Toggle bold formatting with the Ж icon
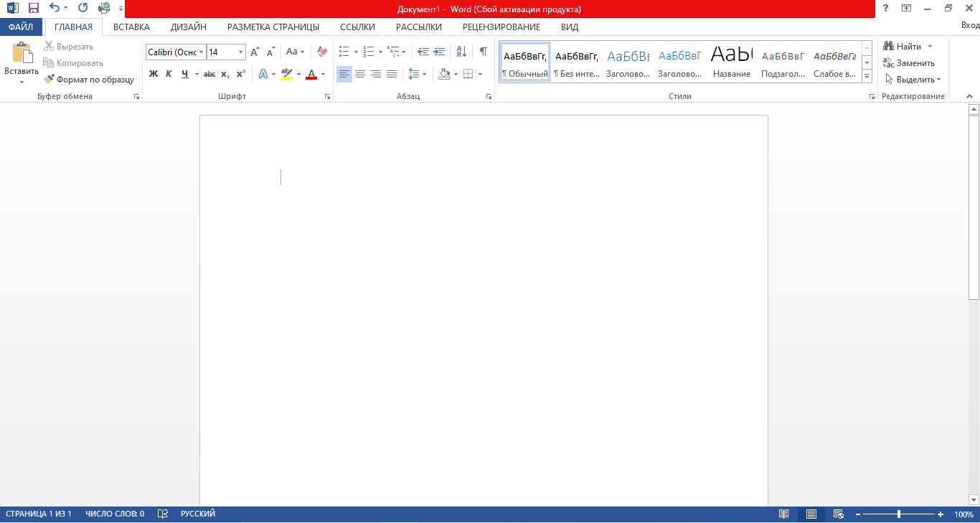 click(153, 73)
